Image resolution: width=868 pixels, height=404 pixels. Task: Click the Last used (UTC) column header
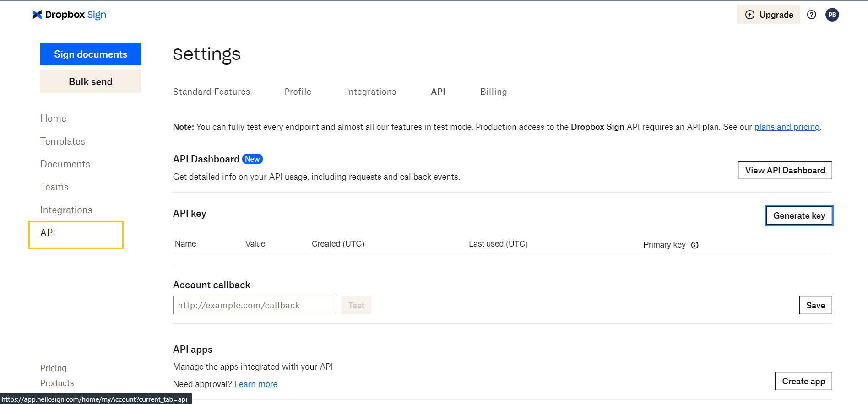click(498, 244)
